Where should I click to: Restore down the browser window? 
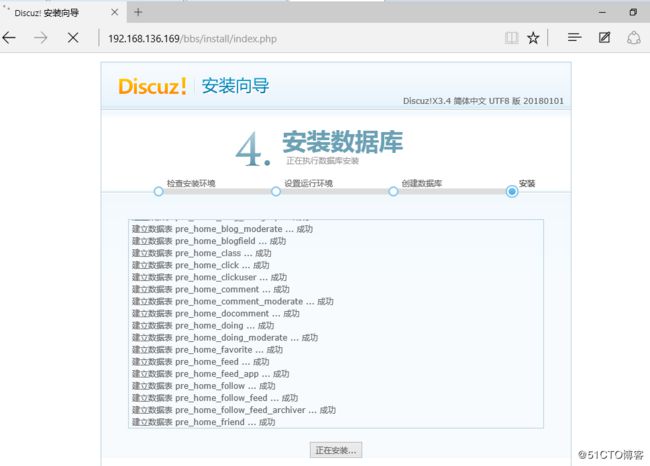[633, 12]
